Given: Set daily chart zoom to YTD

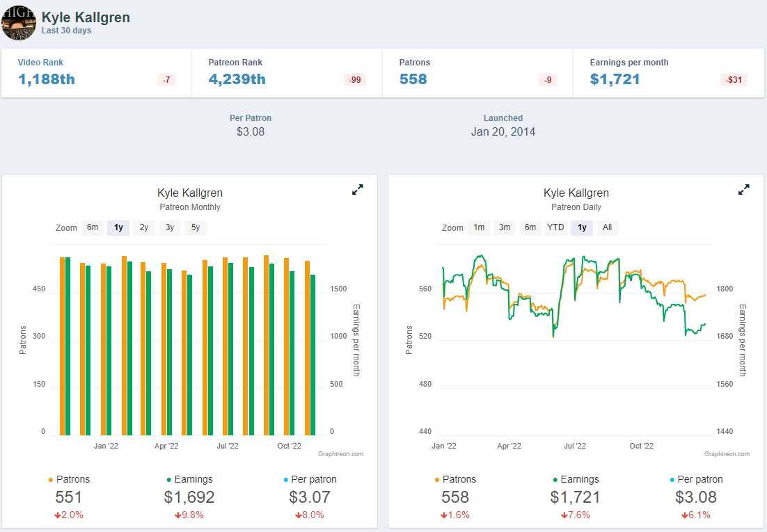Looking at the screenshot, I should [555, 227].
